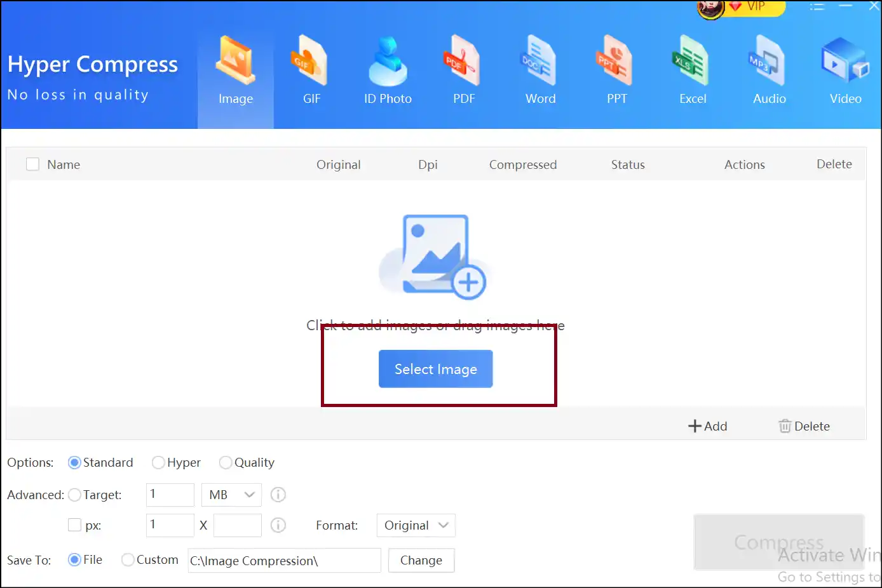The image size is (882, 588).
Task: Switch to the GIF compression tool
Action: coord(311,71)
